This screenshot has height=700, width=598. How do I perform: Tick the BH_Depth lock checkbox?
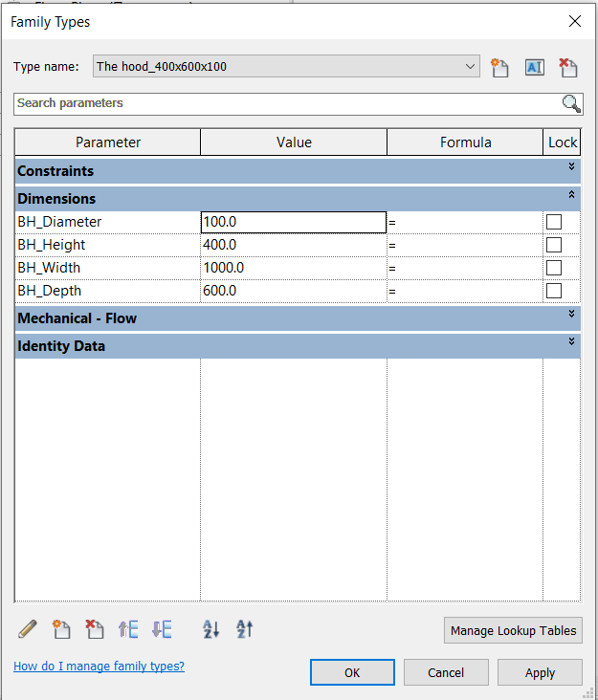[x=553, y=291]
